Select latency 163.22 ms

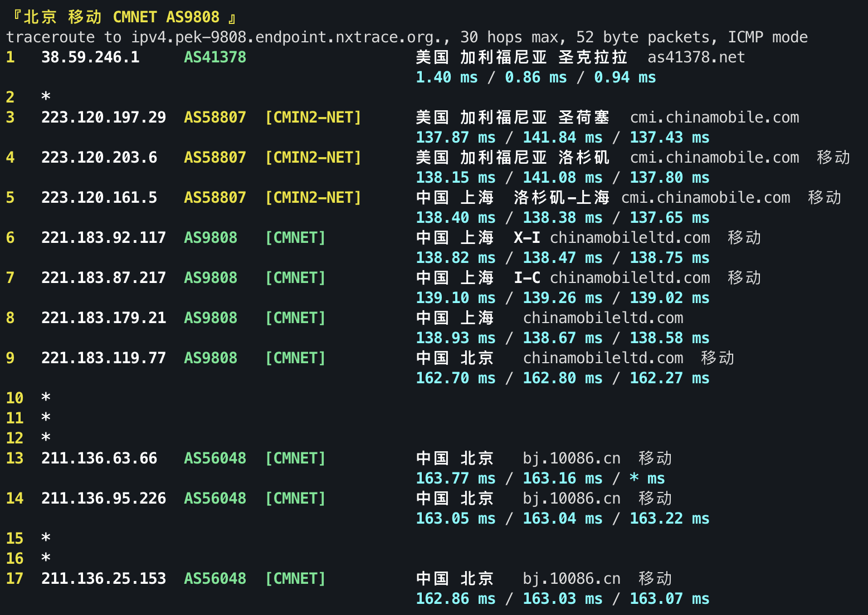(x=670, y=519)
